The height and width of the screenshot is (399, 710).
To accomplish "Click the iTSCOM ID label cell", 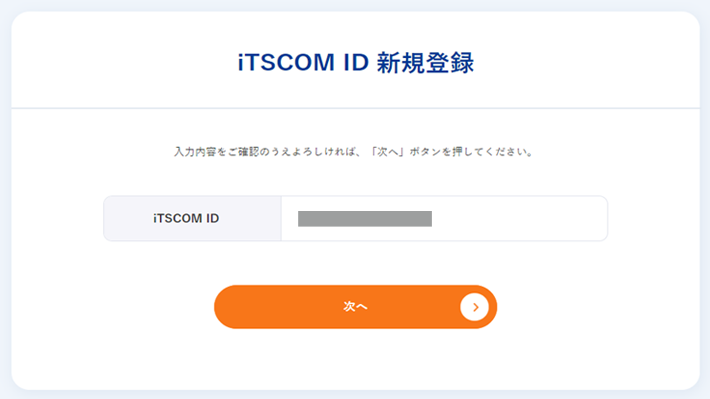I will [x=192, y=218].
